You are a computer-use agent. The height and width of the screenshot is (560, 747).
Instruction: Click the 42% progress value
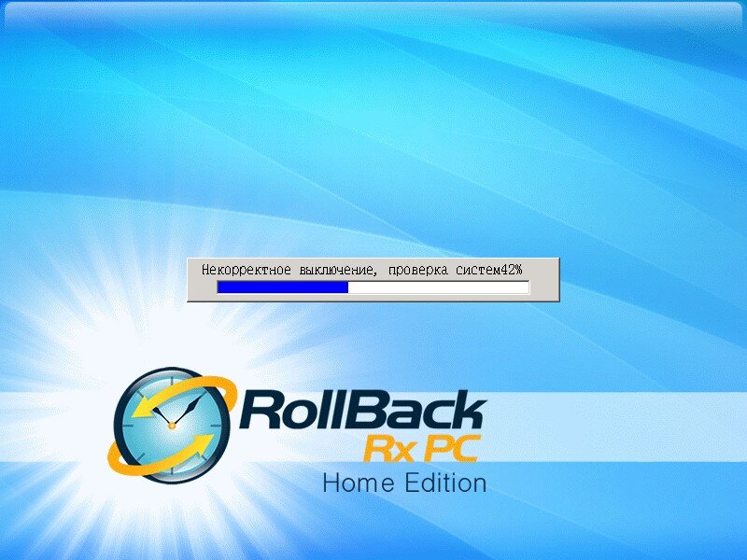pyautogui.click(x=511, y=270)
